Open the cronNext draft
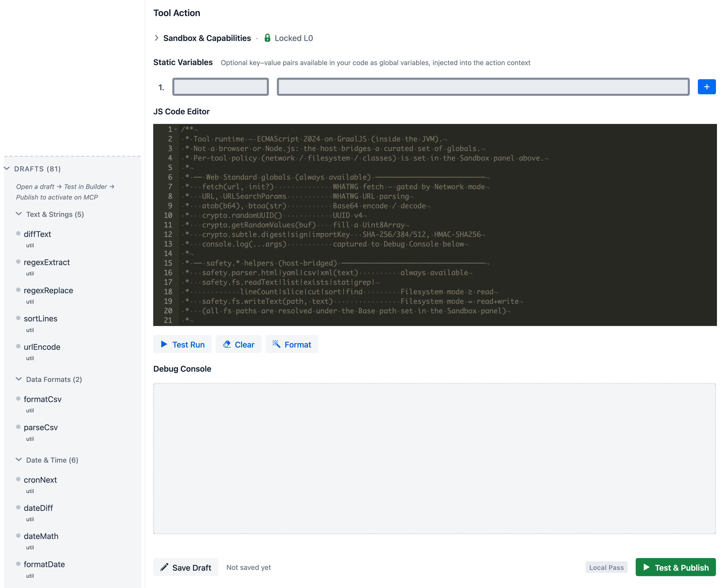 click(40, 480)
